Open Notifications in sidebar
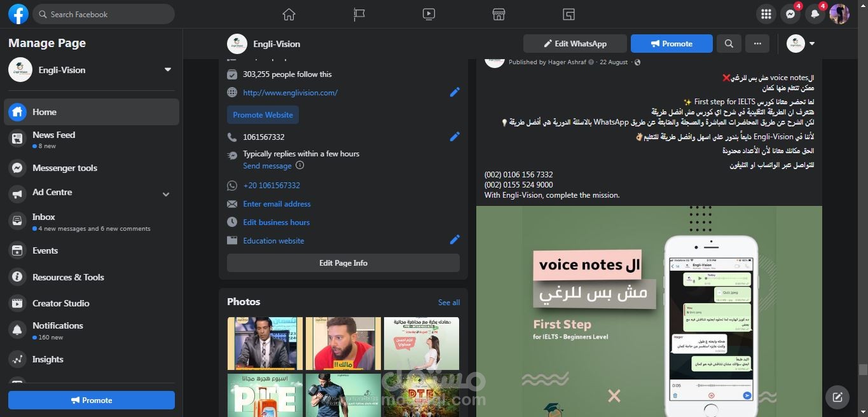Image resolution: width=868 pixels, height=417 pixels. (92, 331)
